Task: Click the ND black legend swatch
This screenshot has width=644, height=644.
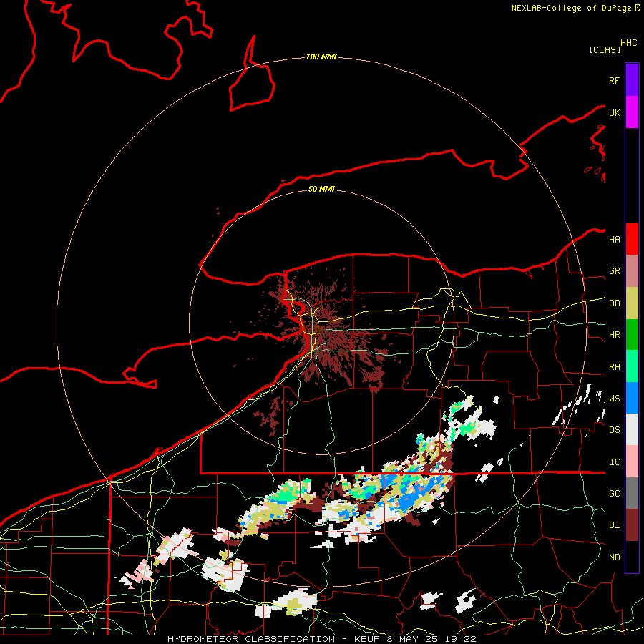Action: point(632,557)
